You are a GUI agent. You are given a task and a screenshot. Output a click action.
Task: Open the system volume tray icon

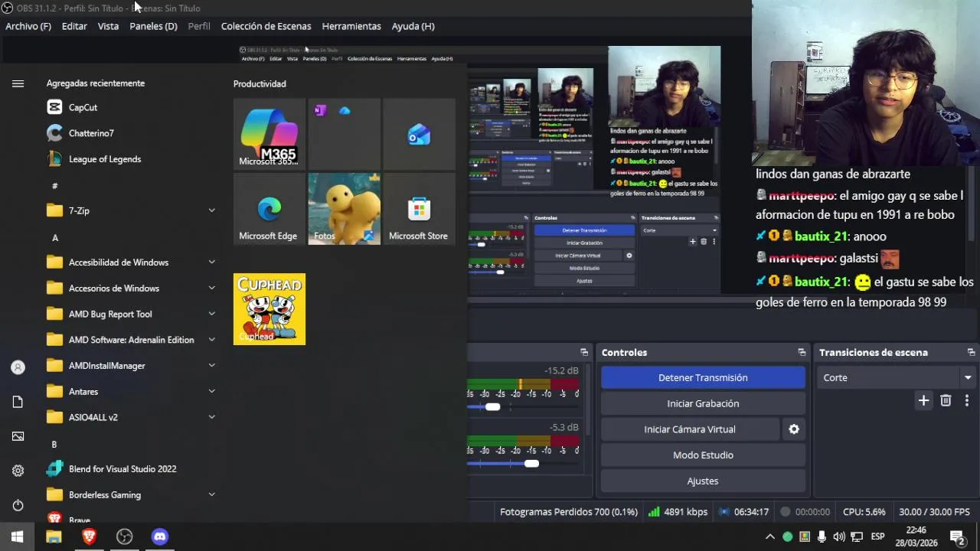pos(839,536)
